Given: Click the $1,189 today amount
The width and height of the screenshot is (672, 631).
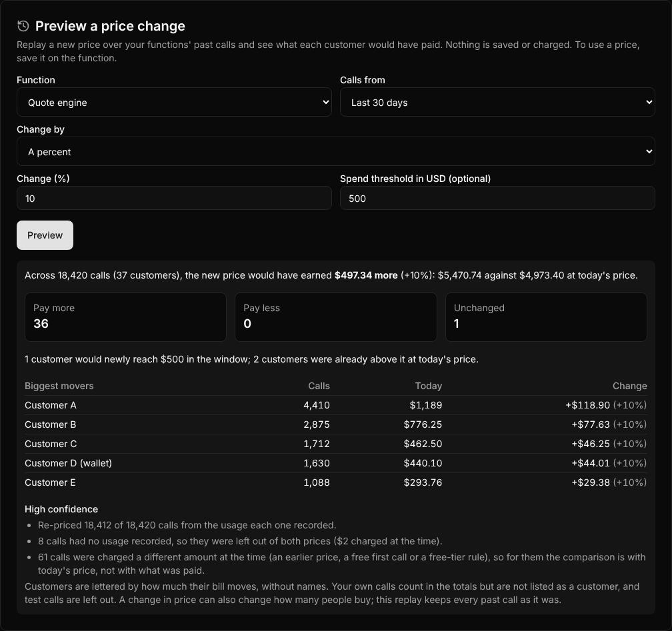Looking at the screenshot, I should pyautogui.click(x=426, y=405).
